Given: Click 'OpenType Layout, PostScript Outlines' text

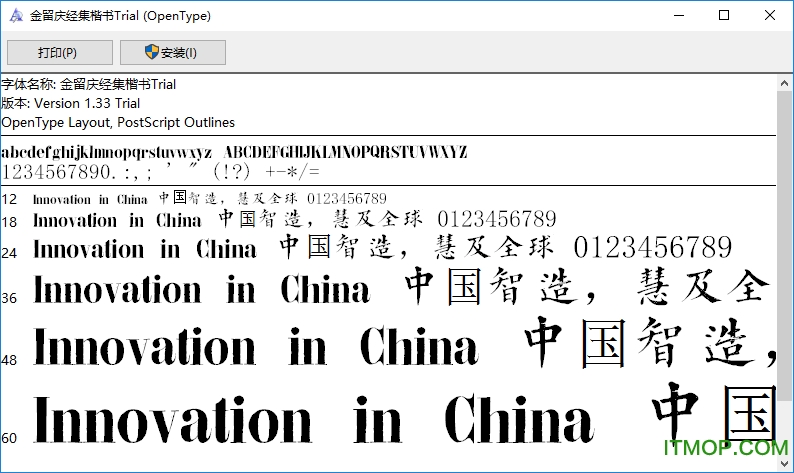Looking at the screenshot, I should click(x=118, y=123).
